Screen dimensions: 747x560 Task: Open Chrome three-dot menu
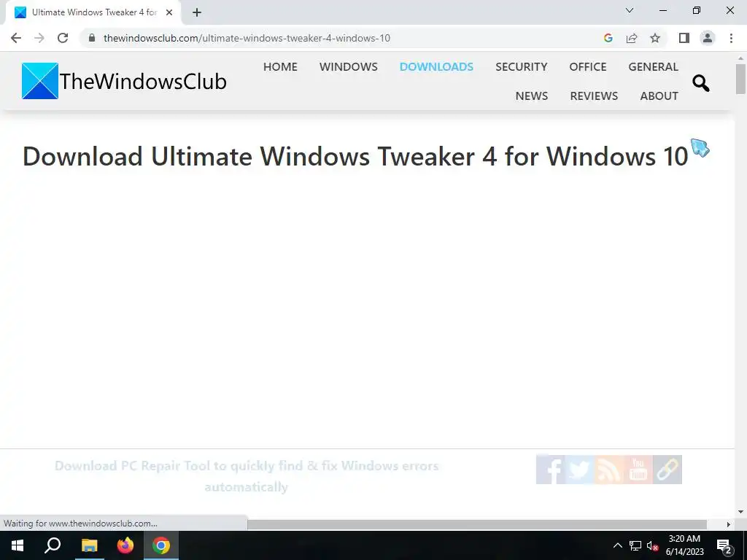[x=731, y=38]
